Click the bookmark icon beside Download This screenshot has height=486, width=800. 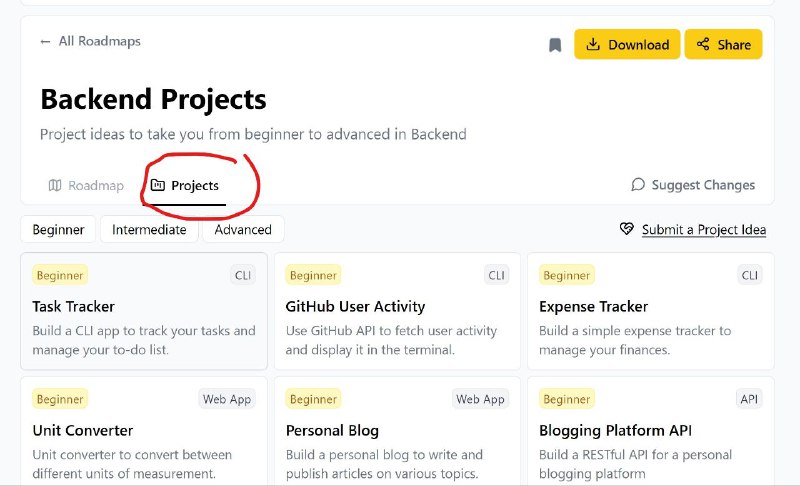pyautogui.click(x=555, y=45)
